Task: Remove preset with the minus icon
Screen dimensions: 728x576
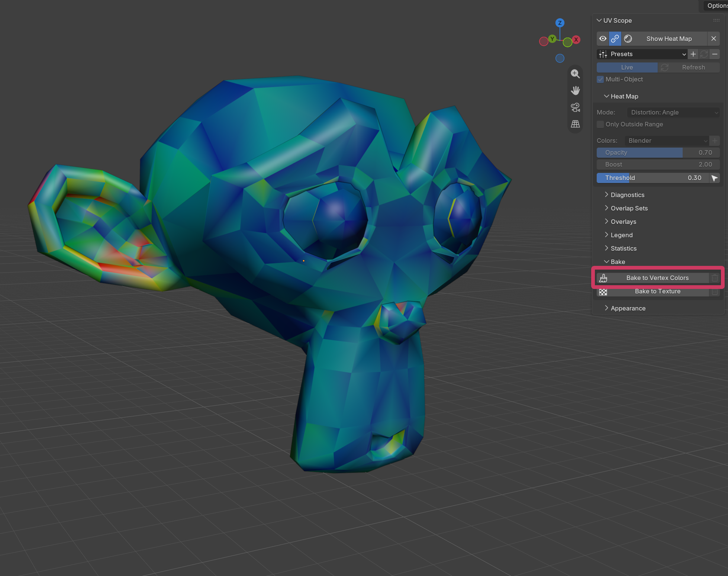Action: [x=715, y=54]
